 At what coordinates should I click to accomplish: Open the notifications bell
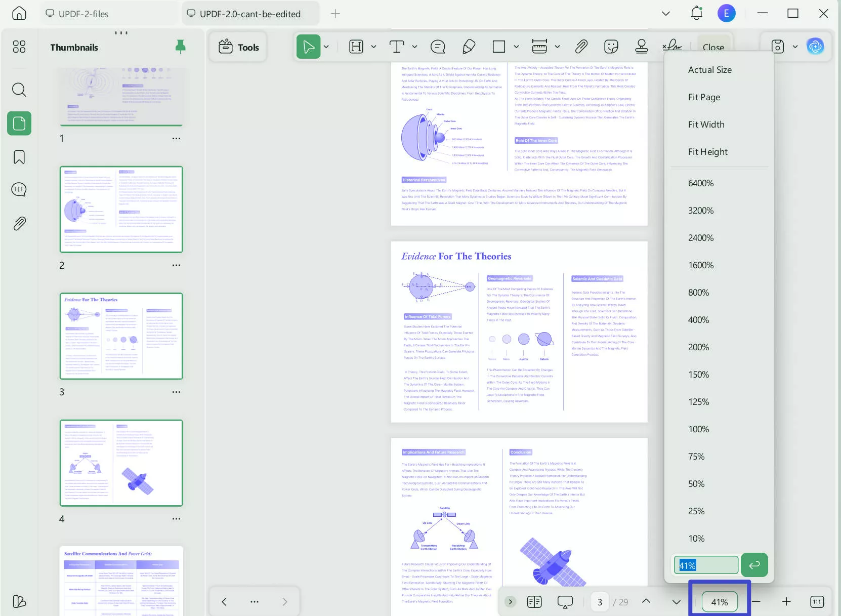[x=697, y=14]
